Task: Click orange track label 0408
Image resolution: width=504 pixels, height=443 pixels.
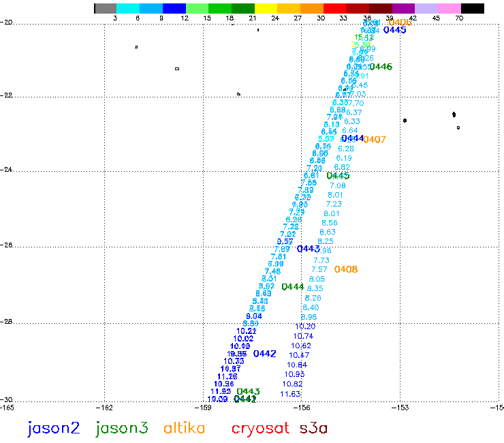Action: click(346, 269)
